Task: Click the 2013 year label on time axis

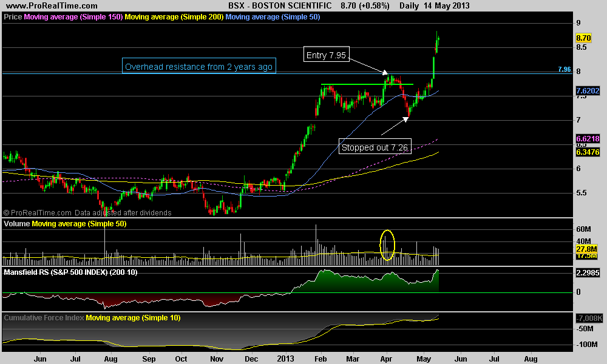Action: tap(285, 359)
